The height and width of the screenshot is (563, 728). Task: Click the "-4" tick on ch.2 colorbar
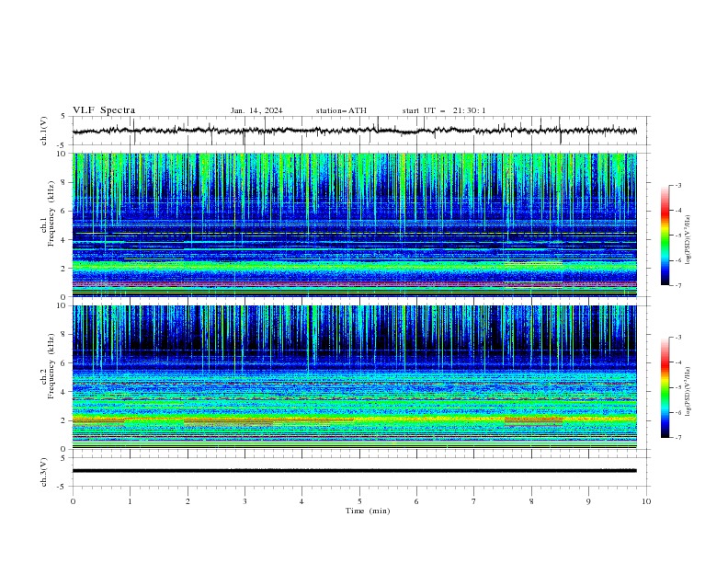tap(677, 362)
